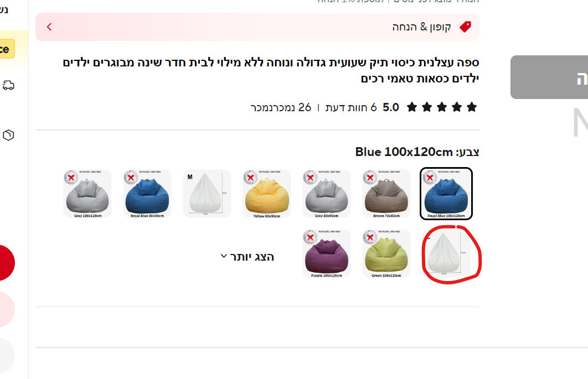Choose Brown 70x80cm bean bag option

(x=386, y=194)
